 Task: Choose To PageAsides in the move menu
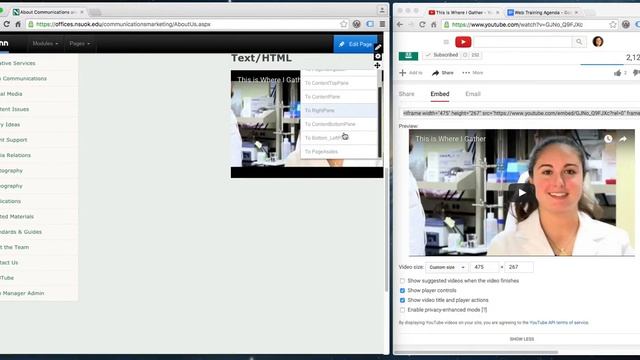click(x=338, y=151)
